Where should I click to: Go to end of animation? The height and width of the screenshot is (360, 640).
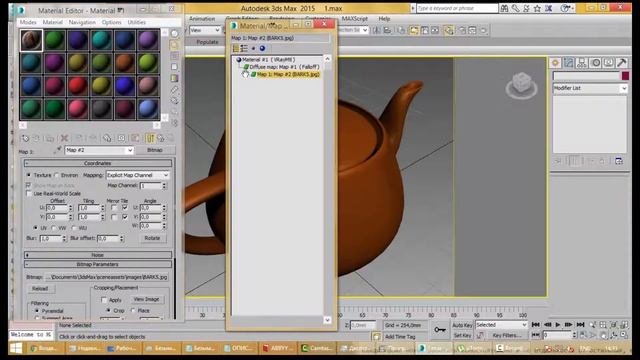tap(580, 324)
